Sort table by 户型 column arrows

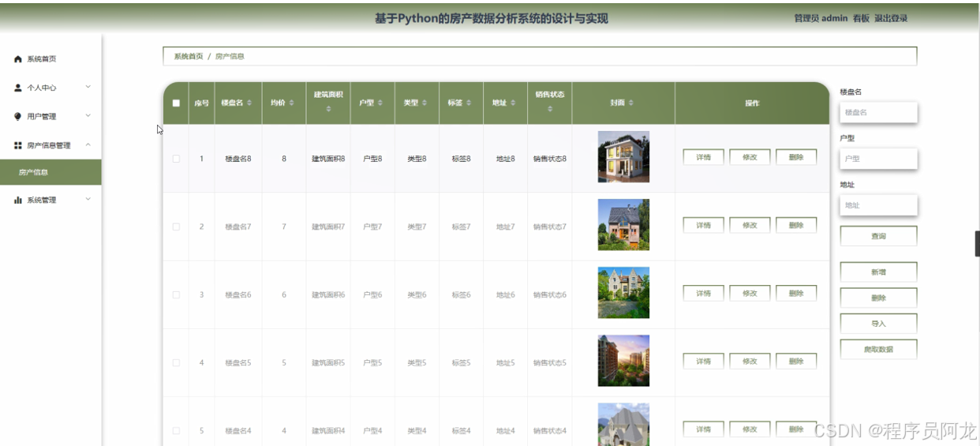(x=380, y=103)
